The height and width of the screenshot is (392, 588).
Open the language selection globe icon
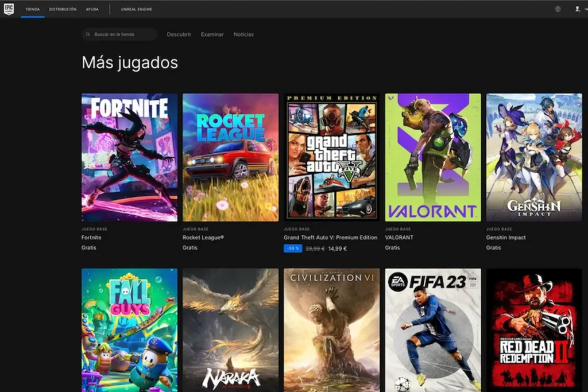coord(557,9)
